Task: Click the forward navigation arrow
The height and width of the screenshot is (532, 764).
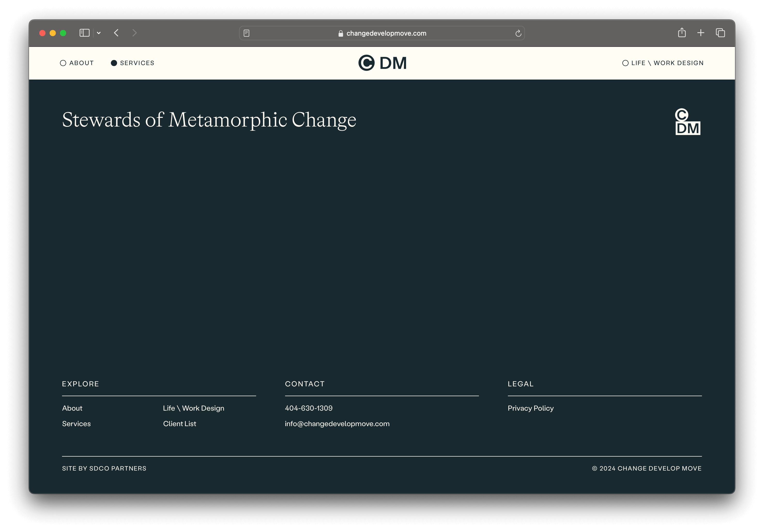Action: [134, 33]
